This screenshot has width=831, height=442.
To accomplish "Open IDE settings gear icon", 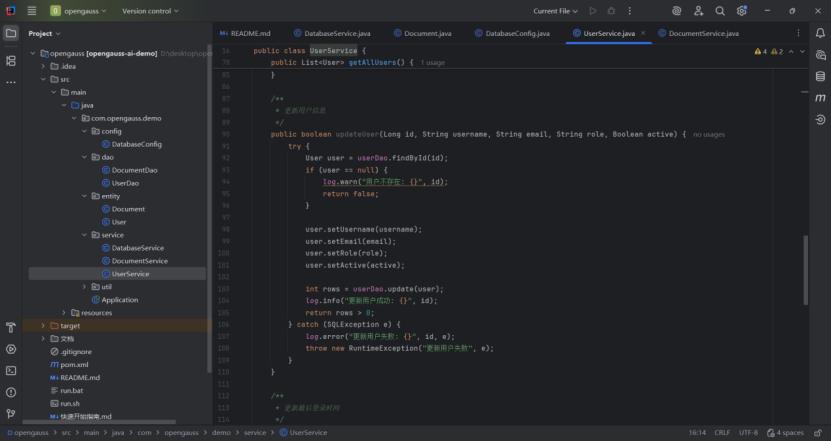I will [741, 11].
